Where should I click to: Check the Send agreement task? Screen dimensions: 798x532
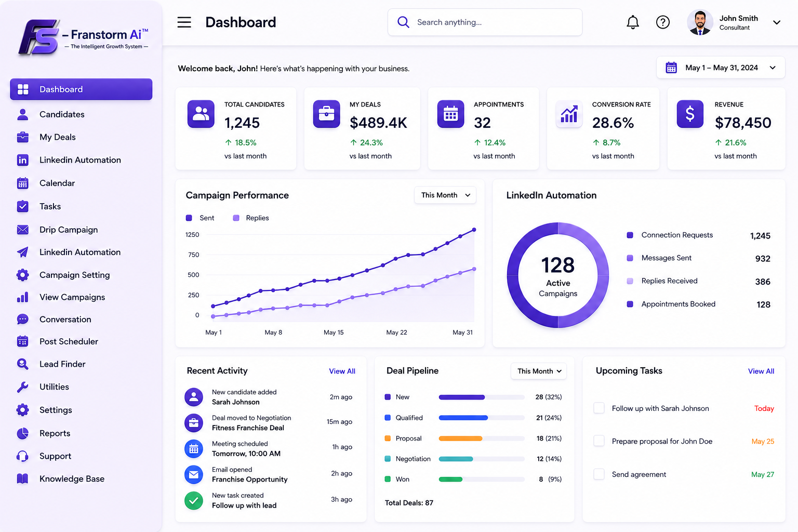(599, 474)
